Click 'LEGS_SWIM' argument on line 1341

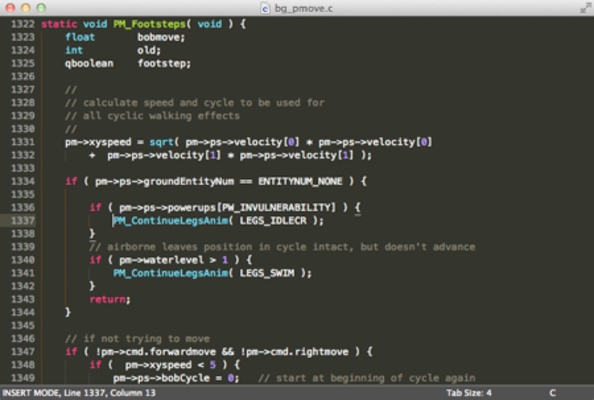tap(267, 273)
